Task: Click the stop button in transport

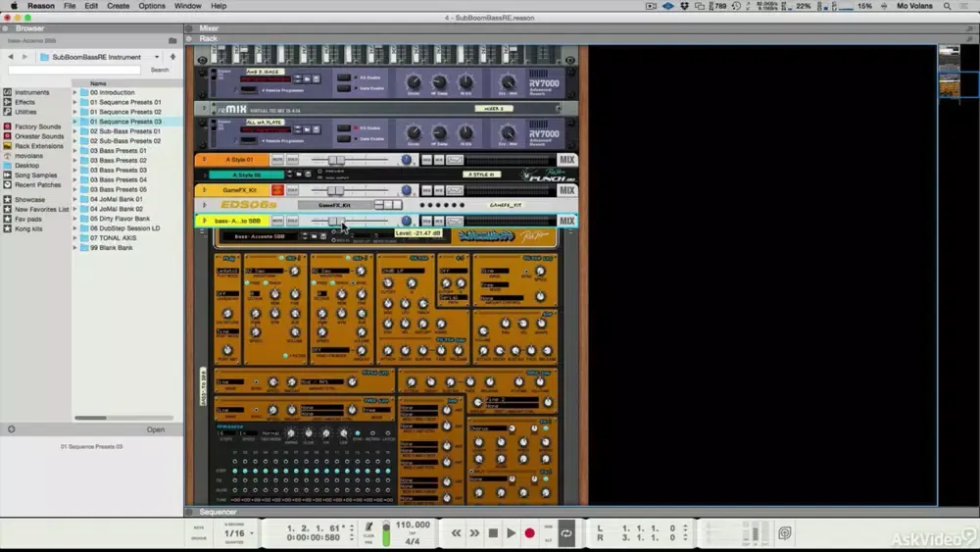Action: click(493, 533)
